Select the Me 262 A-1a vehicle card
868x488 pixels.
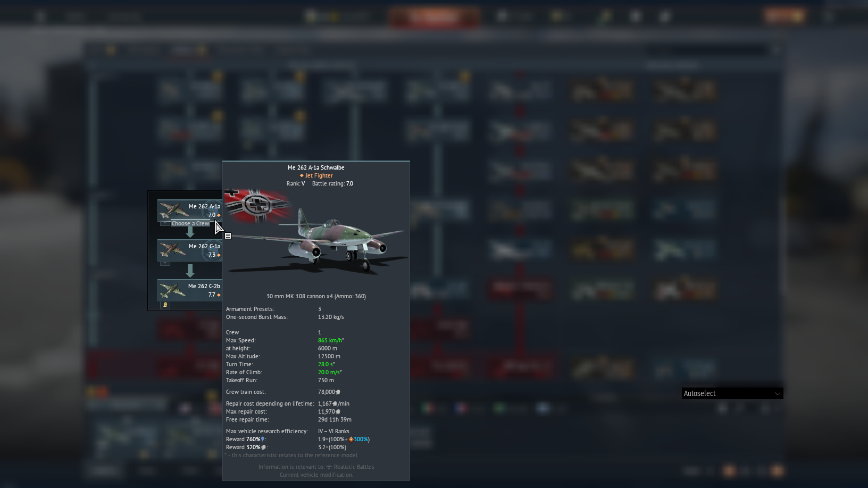tap(189, 210)
